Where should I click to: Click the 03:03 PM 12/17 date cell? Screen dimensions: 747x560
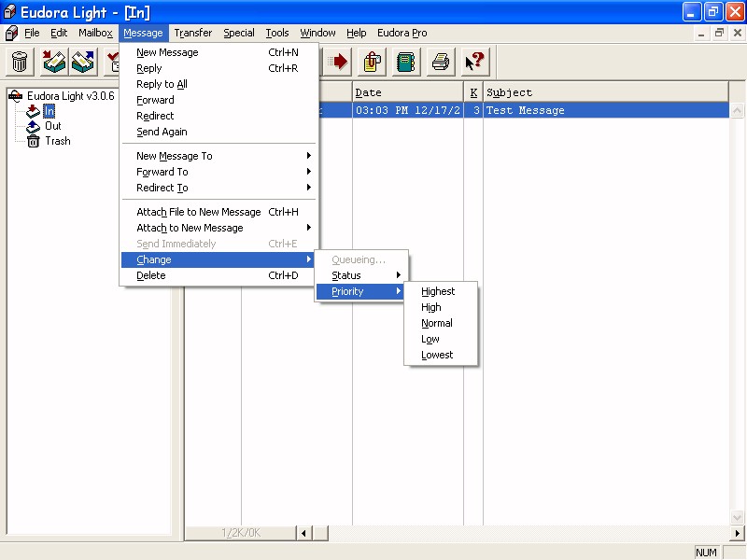(408, 110)
